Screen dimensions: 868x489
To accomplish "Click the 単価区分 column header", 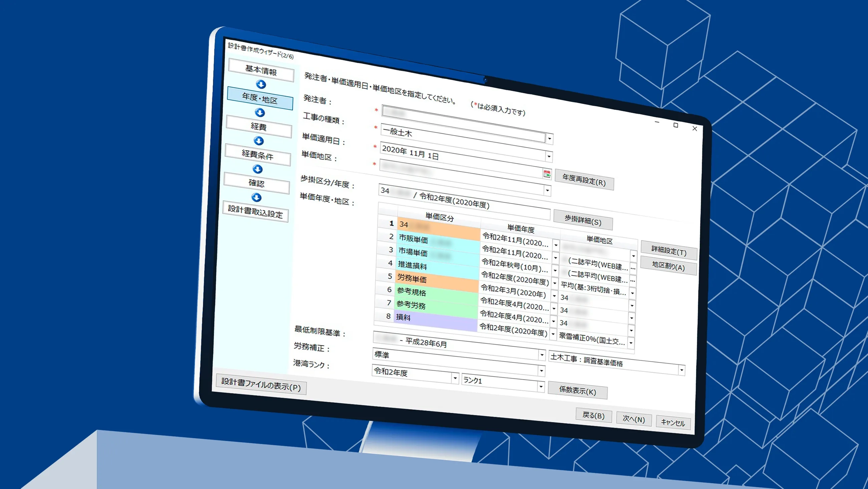I will pyautogui.click(x=439, y=216).
